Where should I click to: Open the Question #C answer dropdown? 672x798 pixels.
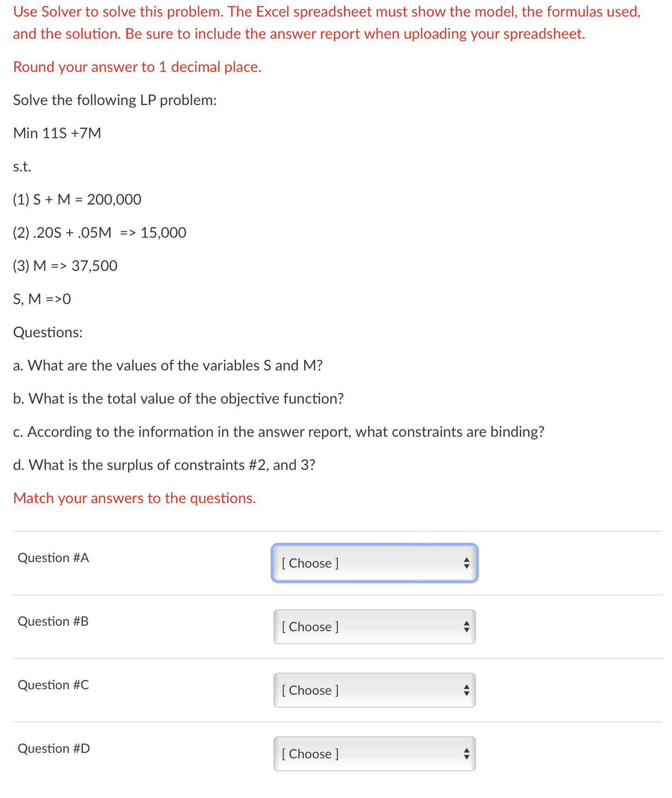point(374,690)
